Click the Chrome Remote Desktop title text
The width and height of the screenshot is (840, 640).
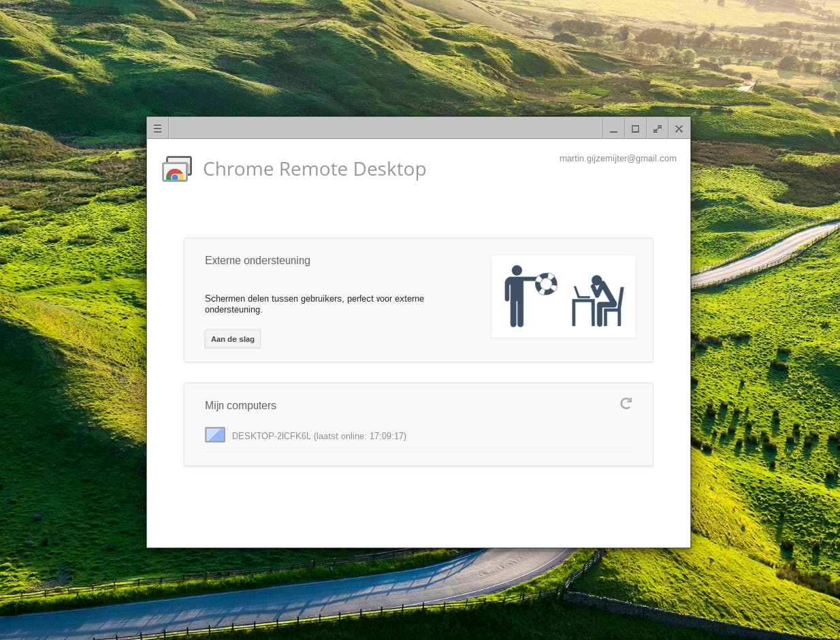[314, 169]
